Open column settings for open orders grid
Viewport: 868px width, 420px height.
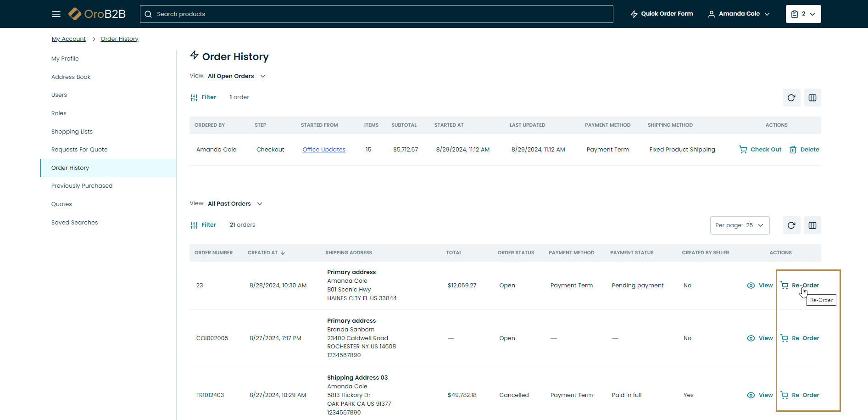812,98
